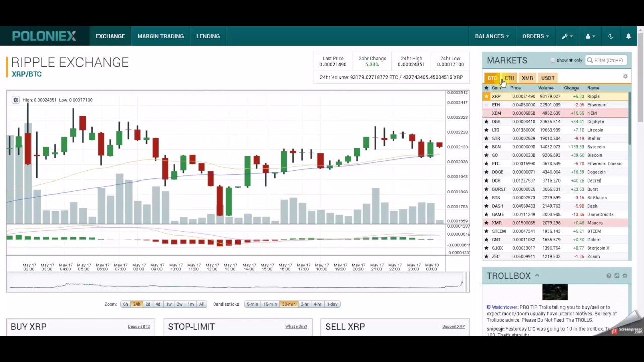Open the Trollbox settings gear icon
This screenshot has height=362, width=644.
click(625, 276)
